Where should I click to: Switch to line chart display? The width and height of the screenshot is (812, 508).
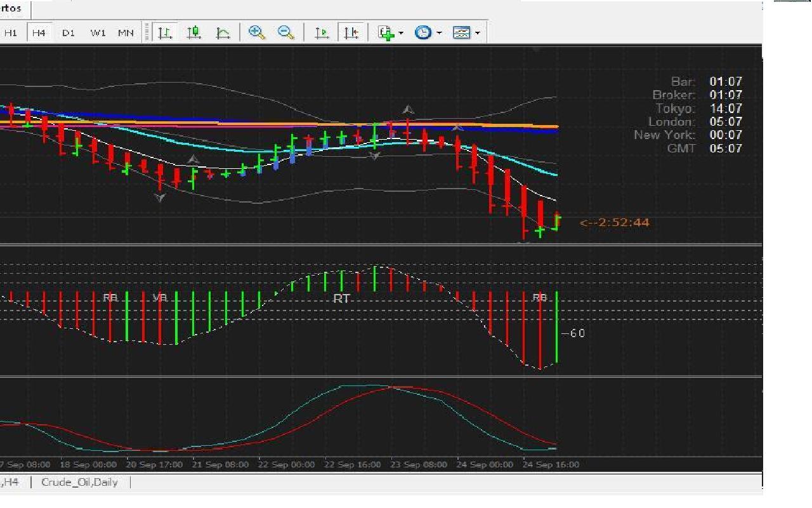(x=223, y=33)
